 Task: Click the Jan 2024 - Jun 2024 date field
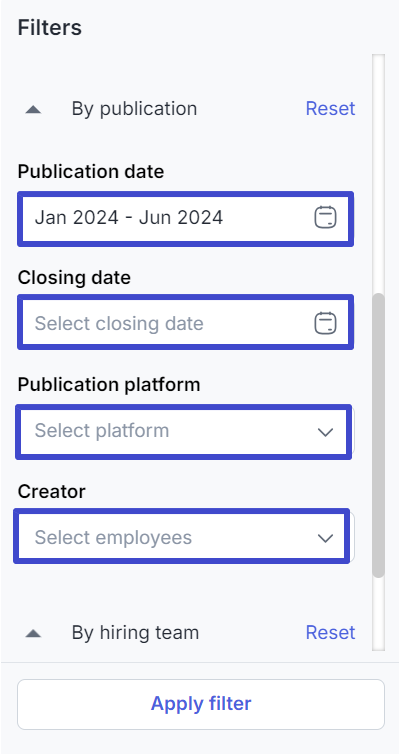186,219
